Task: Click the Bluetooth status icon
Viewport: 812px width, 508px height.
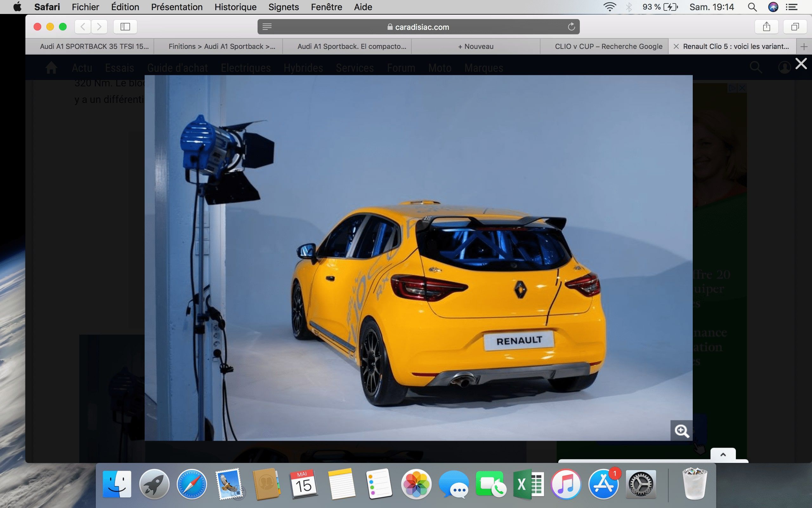Action: tap(629, 7)
